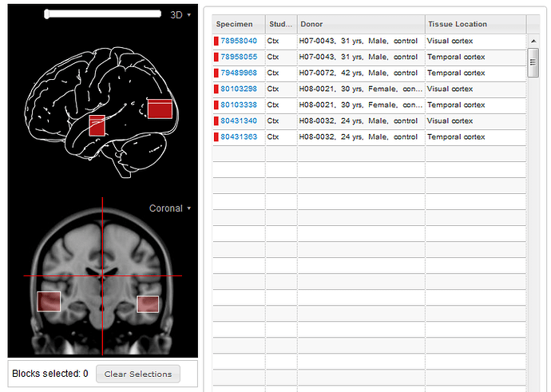The height and width of the screenshot is (392, 551).
Task: Click the slider handle above the 3D brain
Action: (47, 14)
